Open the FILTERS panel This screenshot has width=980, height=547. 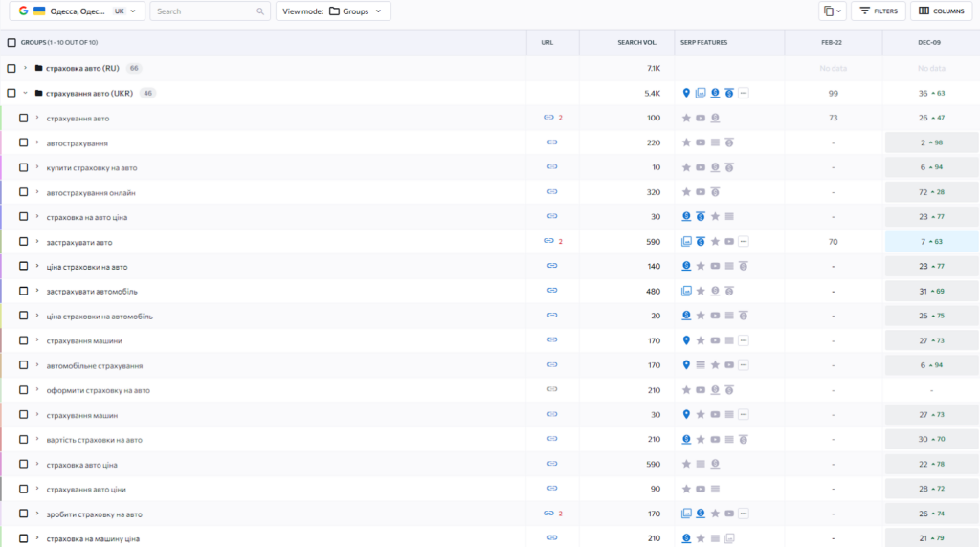coord(878,11)
